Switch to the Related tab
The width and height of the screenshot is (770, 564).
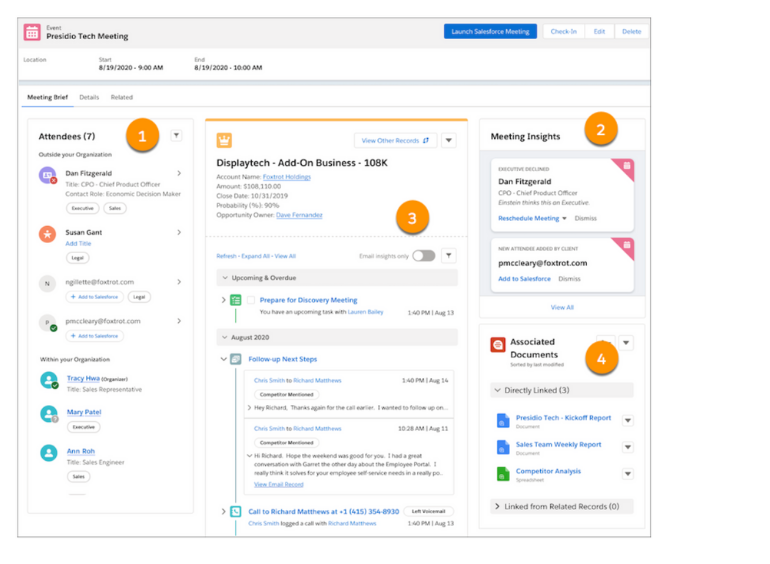pyautogui.click(x=122, y=97)
